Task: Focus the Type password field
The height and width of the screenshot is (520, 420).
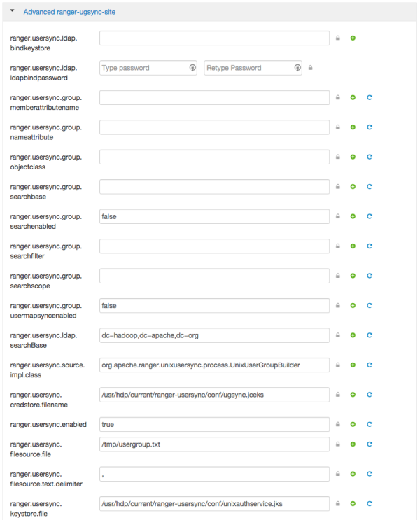Action: 143,68
